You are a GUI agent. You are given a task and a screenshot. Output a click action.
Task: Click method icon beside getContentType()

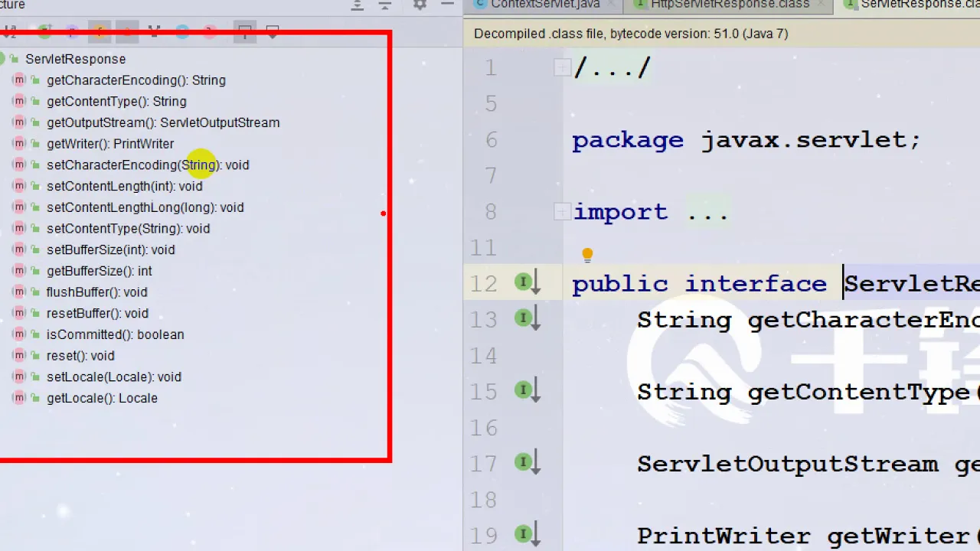[x=19, y=101]
